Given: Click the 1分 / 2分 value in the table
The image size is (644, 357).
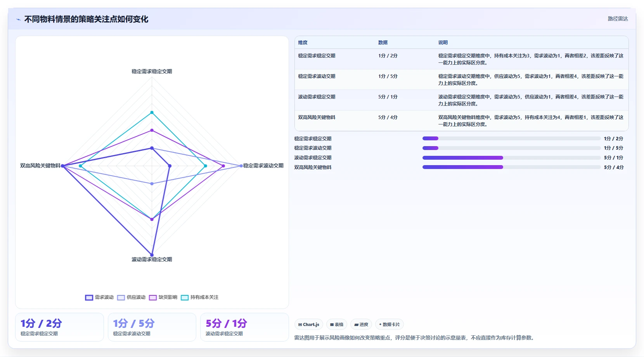Looking at the screenshot, I should tap(388, 56).
